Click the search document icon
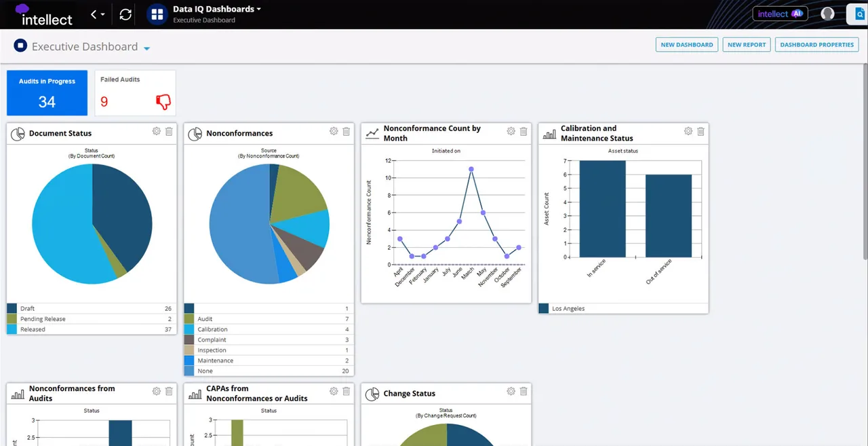868x446 pixels. coord(859,14)
